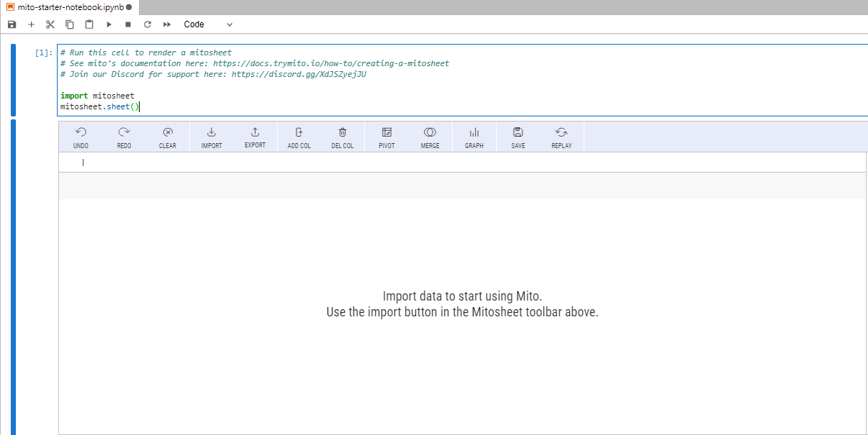
Task: Collapse output via the blue output-cell bar
Action: (13, 278)
